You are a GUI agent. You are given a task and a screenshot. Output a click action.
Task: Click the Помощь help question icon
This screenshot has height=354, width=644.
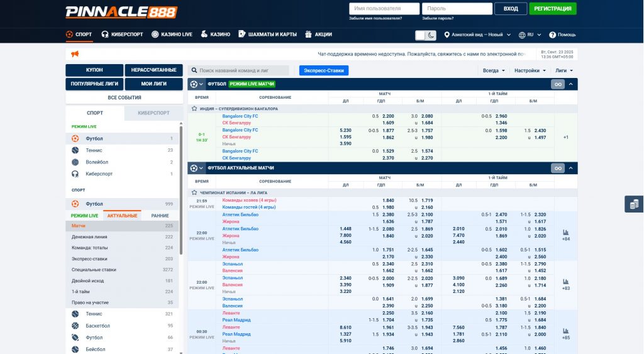pyautogui.click(x=553, y=35)
